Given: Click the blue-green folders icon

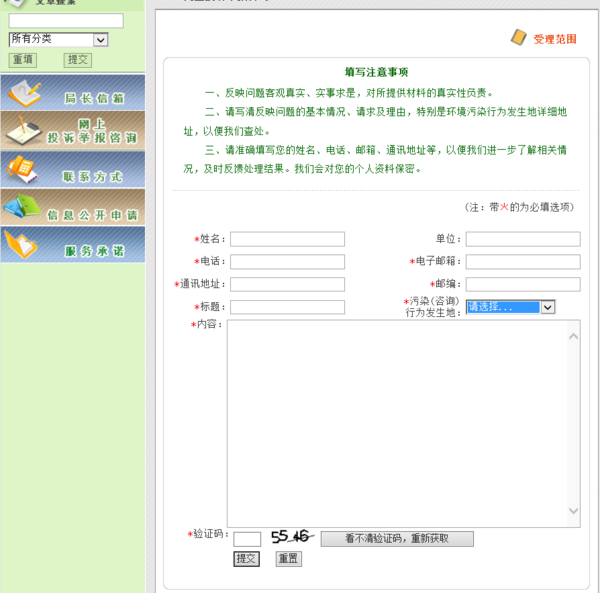Looking at the screenshot, I should tap(22, 206).
